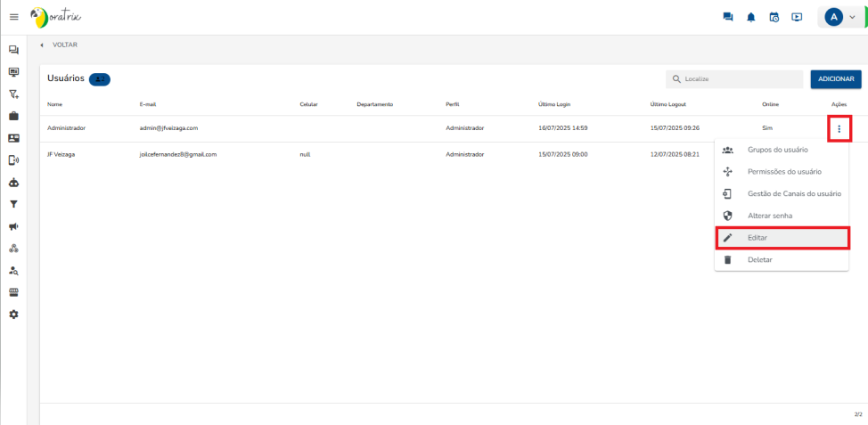Click the settings gear icon in sidebar

(13, 315)
